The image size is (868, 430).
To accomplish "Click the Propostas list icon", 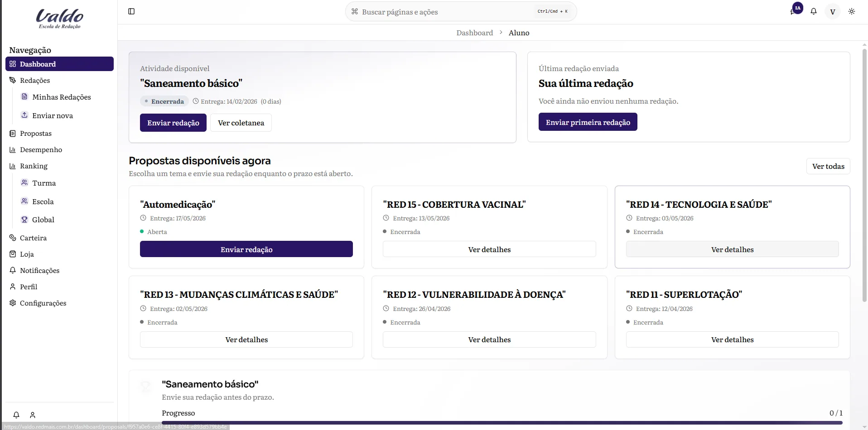I will [x=13, y=134].
